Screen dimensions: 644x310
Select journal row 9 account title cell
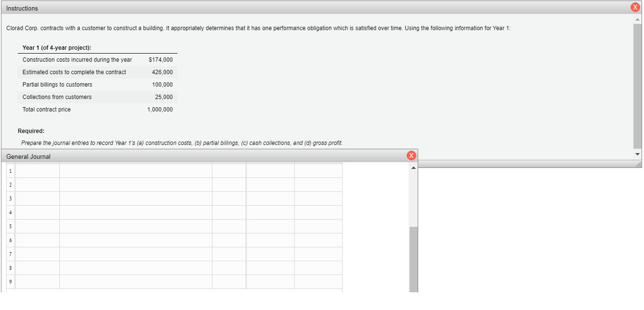tap(136, 282)
